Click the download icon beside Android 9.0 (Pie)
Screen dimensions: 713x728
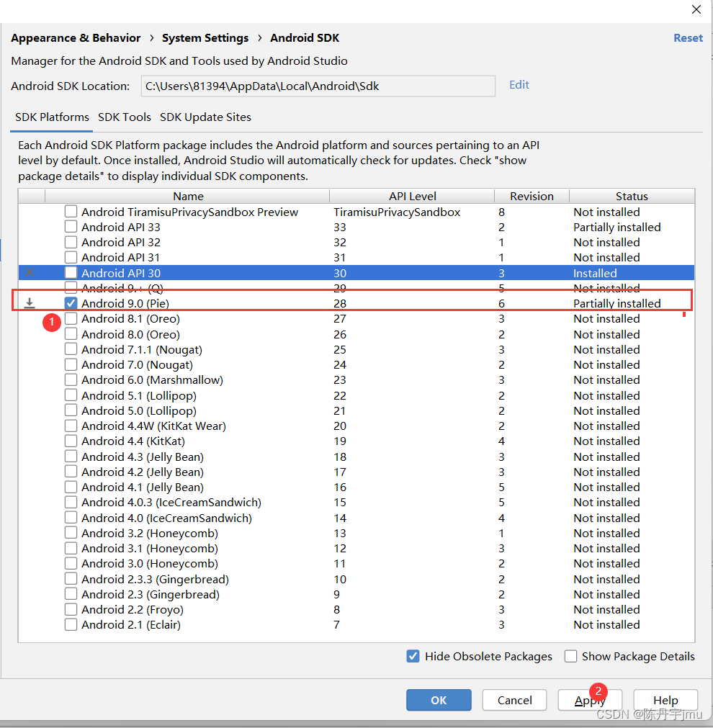pyautogui.click(x=30, y=303)
